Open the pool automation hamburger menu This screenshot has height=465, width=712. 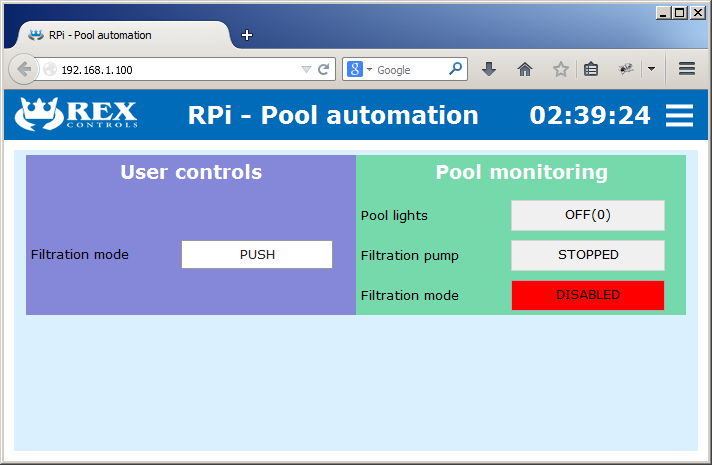click(x=679, y=115)
